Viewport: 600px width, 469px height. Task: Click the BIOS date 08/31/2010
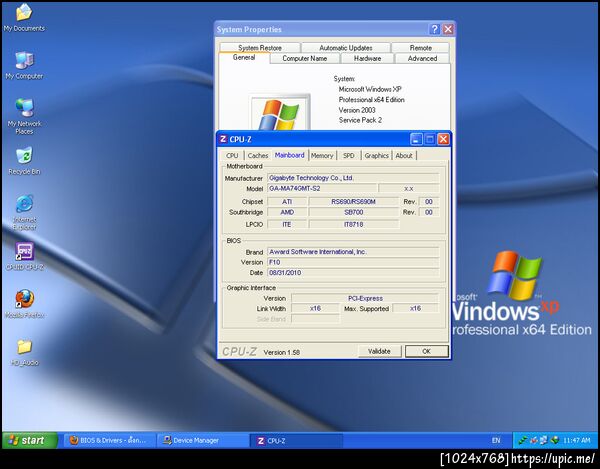click(353, 272)
